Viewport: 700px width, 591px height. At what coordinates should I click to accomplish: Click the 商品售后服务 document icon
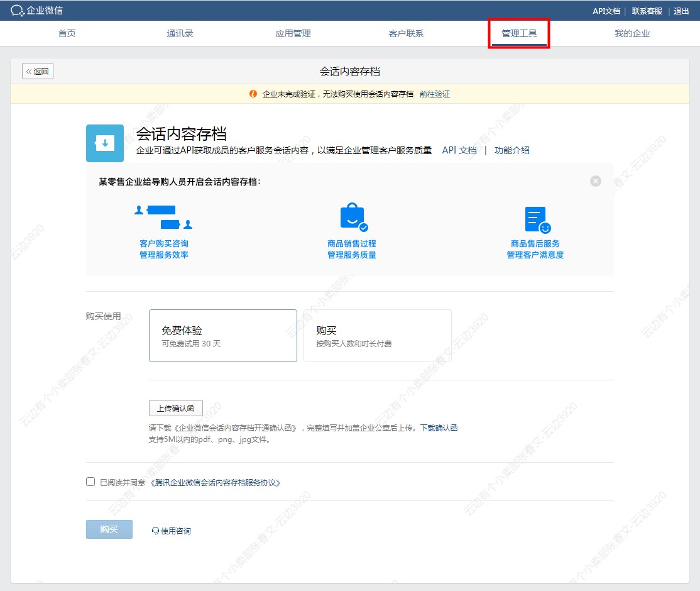click(x=537, y=220)
